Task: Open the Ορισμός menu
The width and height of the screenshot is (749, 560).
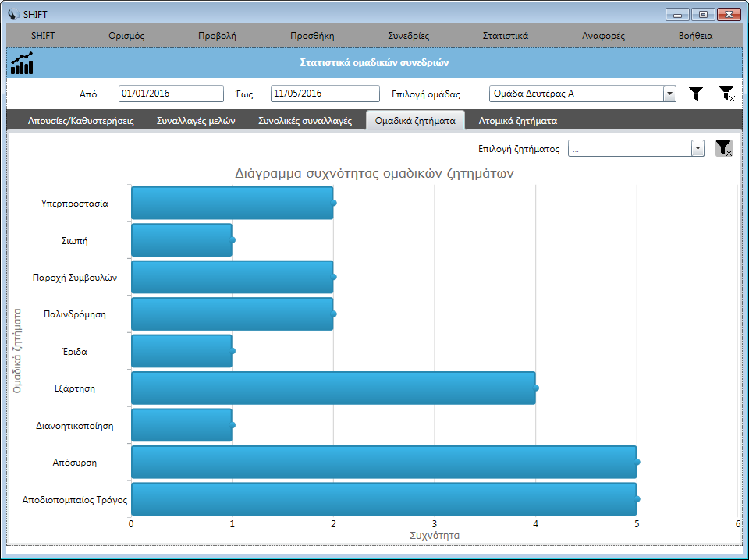Action: tap(126, 36)
